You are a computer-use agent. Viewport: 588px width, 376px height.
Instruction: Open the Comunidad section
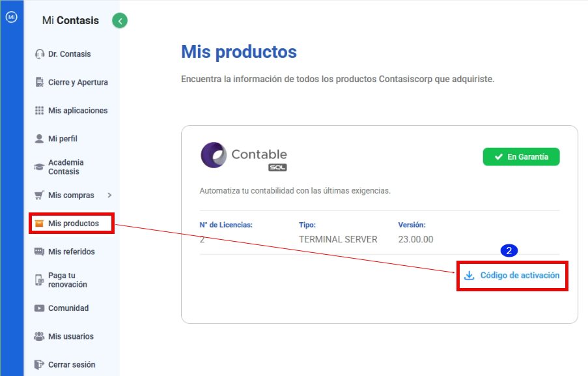tap(68, 308)
